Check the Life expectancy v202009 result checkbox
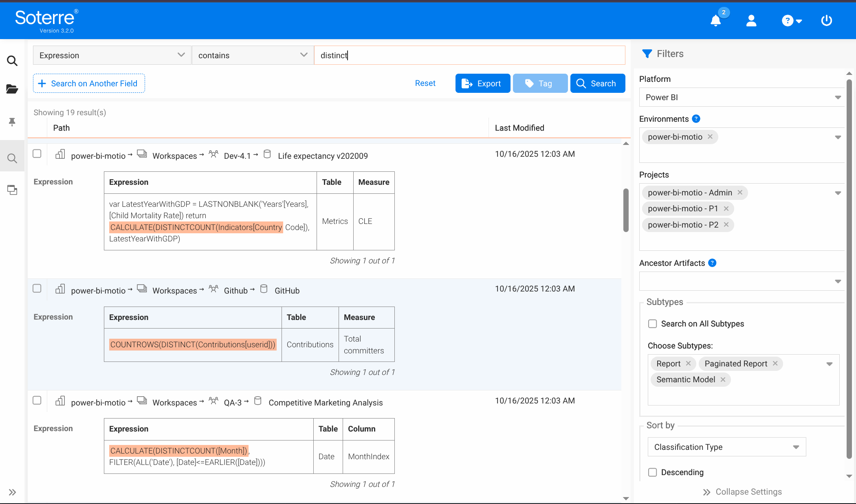This screenshot has height=504, width=856. 37,153
